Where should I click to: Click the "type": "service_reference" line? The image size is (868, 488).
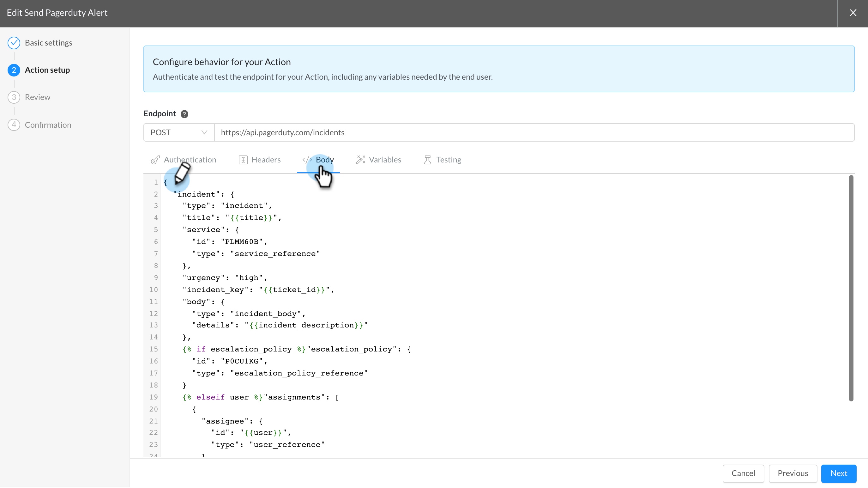click(x=256, y=254)
